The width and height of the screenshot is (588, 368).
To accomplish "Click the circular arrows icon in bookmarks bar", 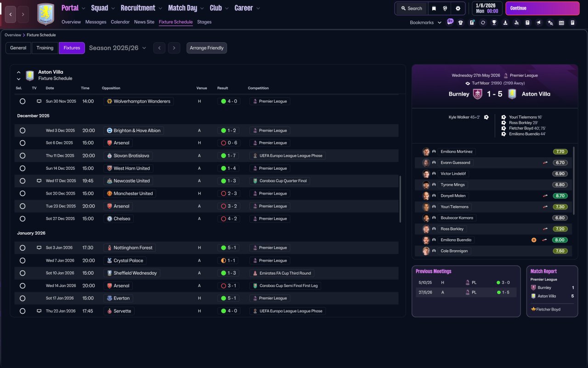I will point(483,23).
